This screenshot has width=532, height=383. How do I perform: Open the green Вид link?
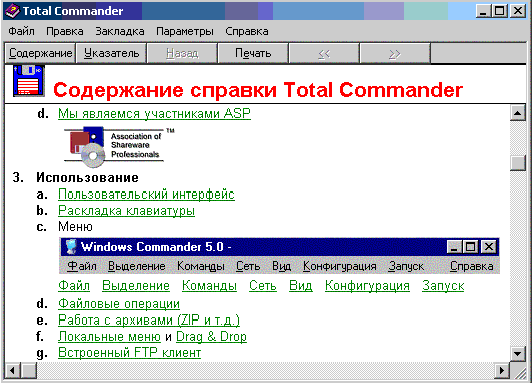point(301,286)
